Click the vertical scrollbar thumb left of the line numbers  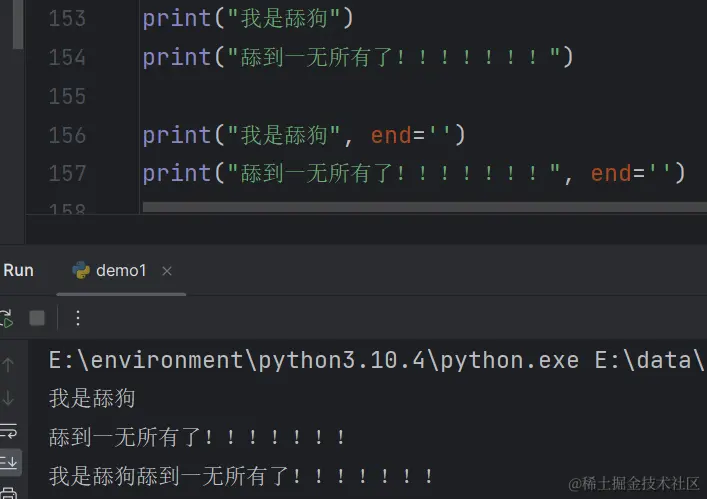click(18, 24)
